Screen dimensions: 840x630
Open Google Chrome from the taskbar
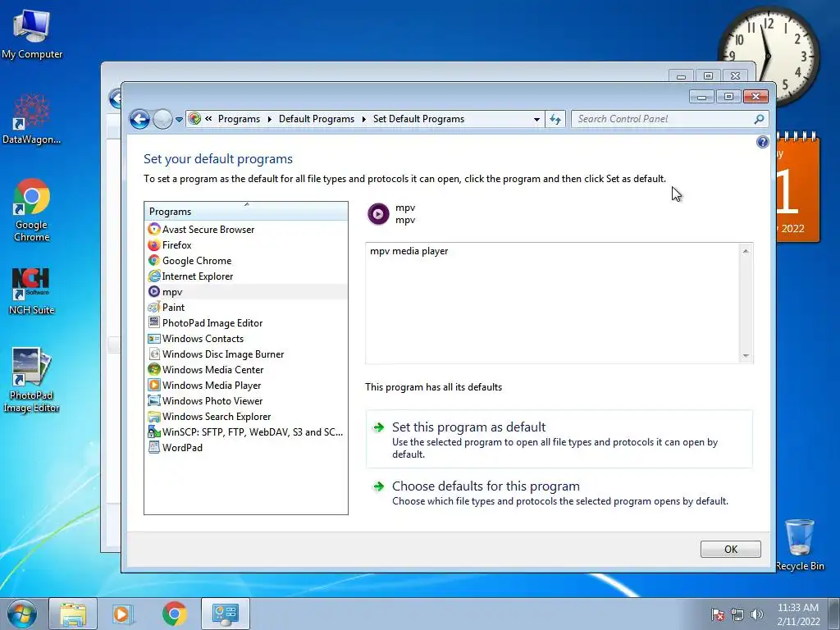[174, 614]
